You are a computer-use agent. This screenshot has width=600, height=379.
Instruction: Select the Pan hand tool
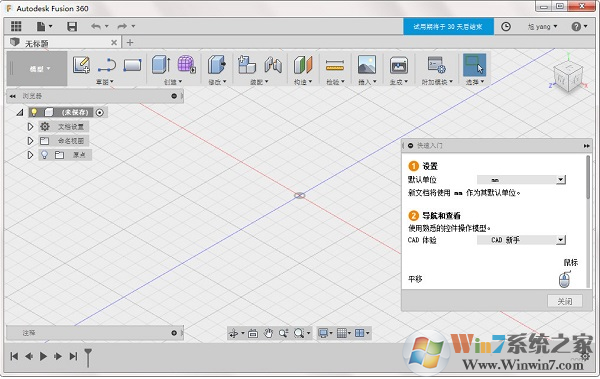(268, 333)
